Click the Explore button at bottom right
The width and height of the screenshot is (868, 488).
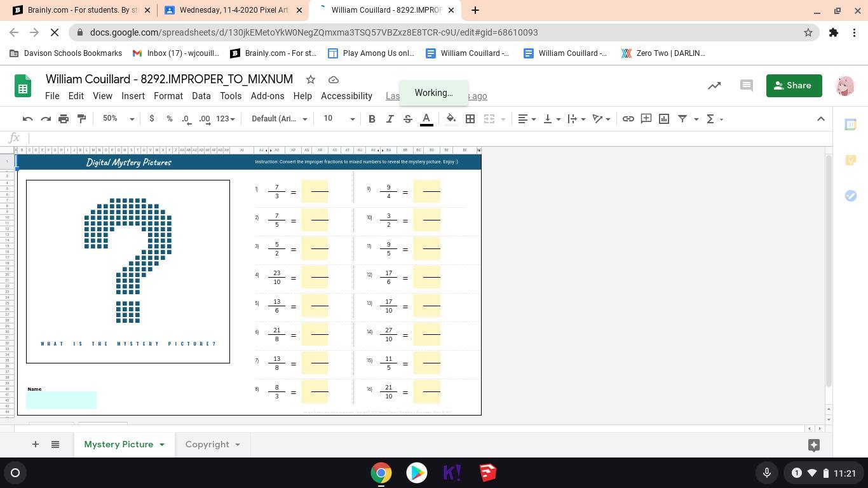tap(813, 445)
